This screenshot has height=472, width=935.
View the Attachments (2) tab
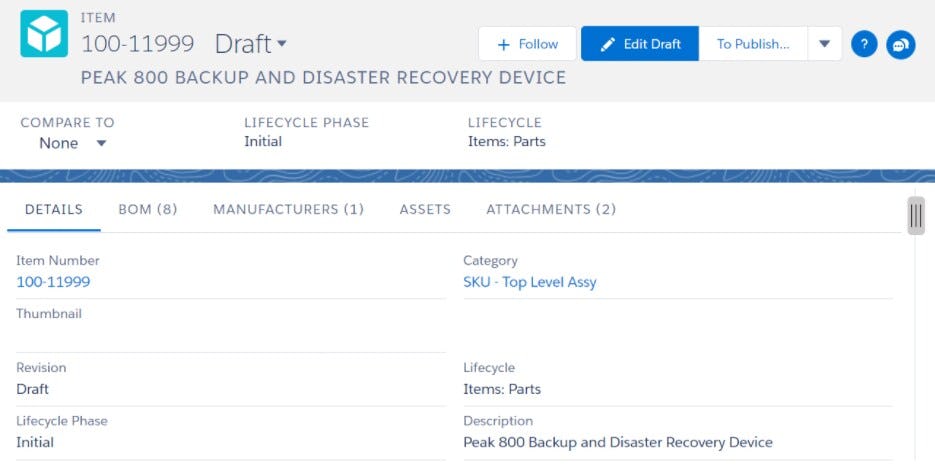pos(551,210)
